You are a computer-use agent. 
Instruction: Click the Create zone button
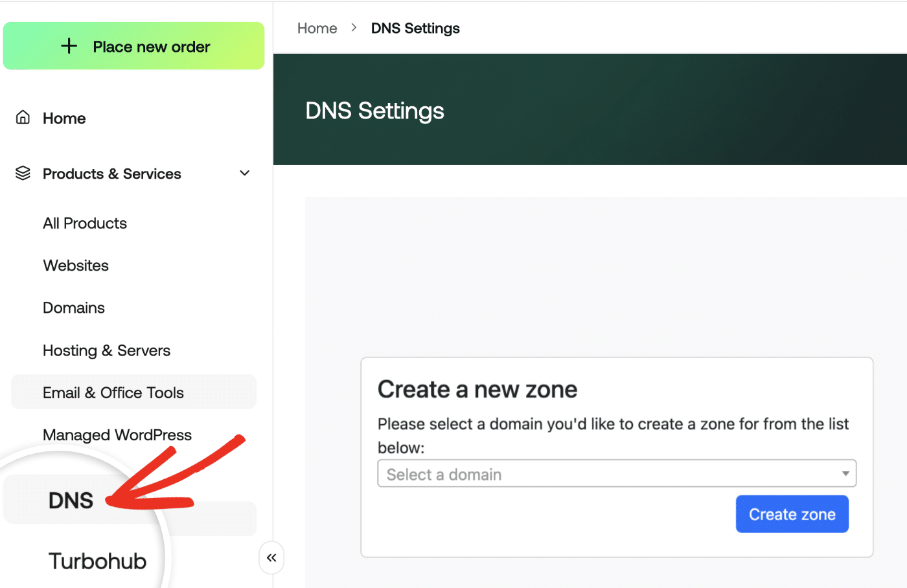pyautogui.click(x=792, y=514)
